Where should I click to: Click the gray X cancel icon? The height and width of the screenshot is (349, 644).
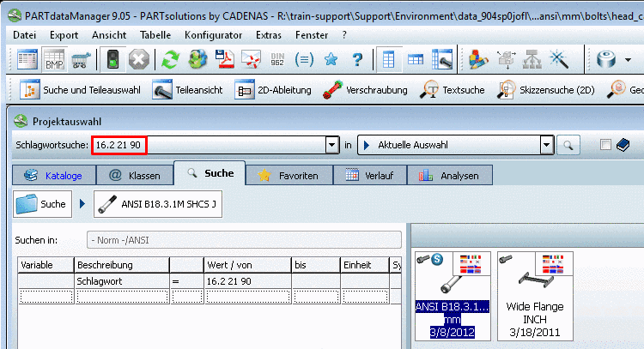pos(139,60)
